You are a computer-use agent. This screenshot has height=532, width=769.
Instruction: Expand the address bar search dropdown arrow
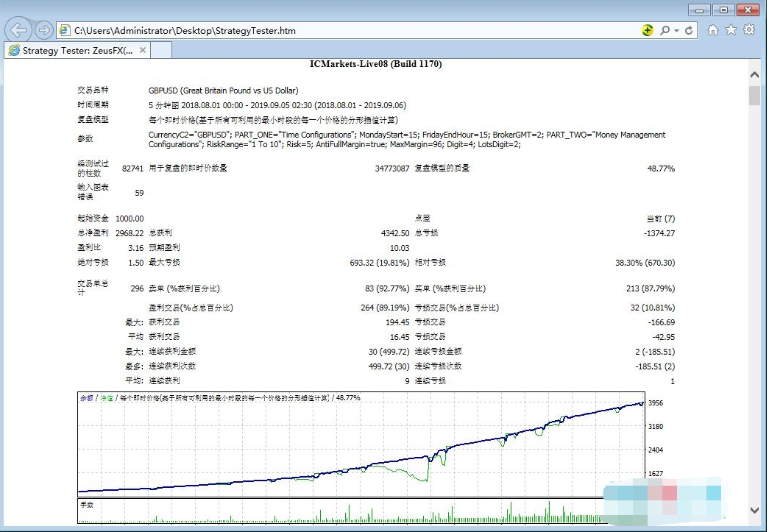tap(676, 30)
